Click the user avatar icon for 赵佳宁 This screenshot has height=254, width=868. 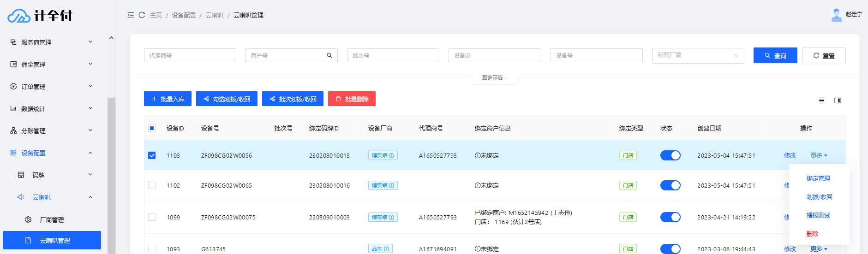[x=836, y=15]
